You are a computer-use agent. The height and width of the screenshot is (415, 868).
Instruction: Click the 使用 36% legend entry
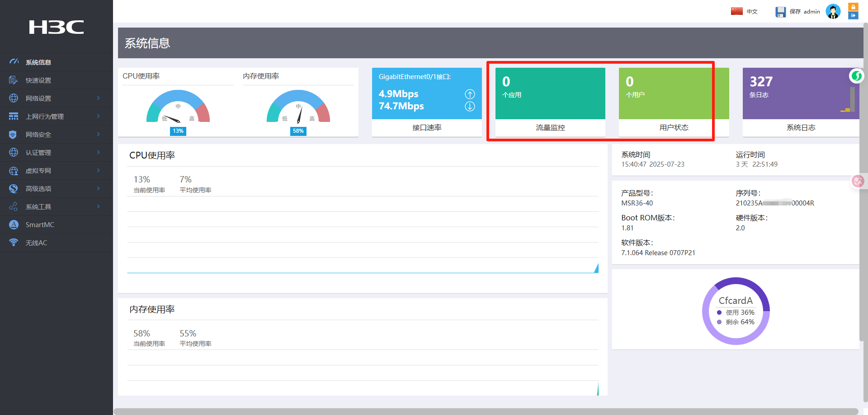coord(736,312)
